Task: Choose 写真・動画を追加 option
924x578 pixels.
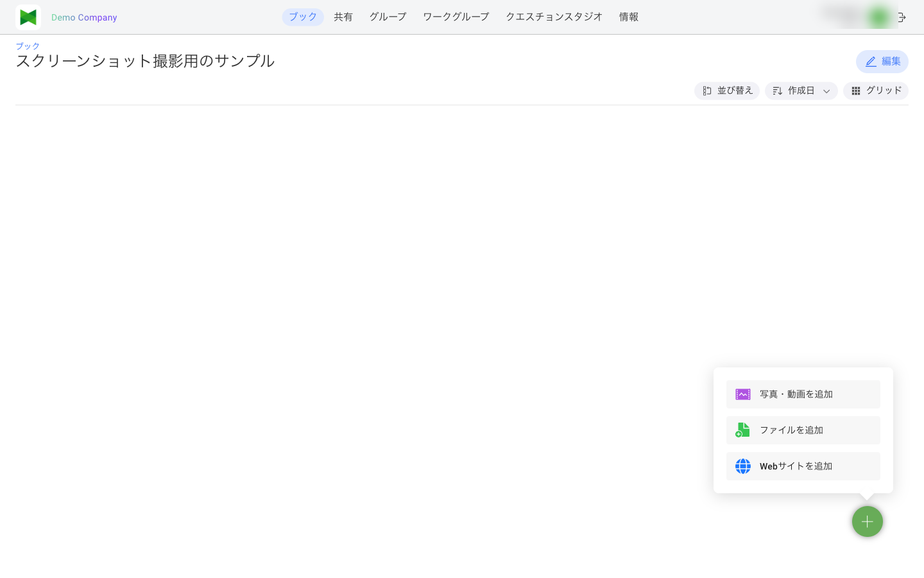Action: click(x=803, y=394)
